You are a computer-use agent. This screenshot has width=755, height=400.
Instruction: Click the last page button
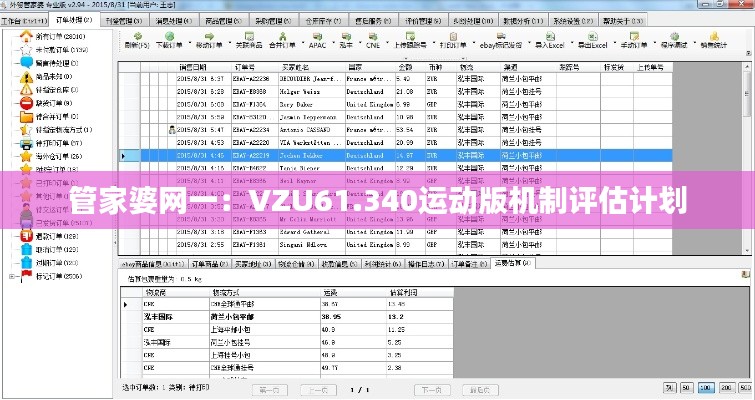481,389
